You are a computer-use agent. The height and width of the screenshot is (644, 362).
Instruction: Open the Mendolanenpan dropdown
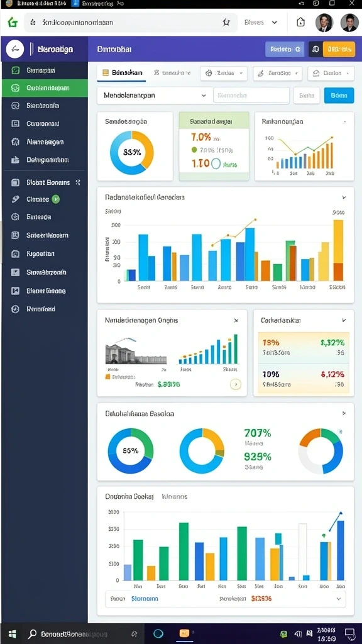click(153, 96)
